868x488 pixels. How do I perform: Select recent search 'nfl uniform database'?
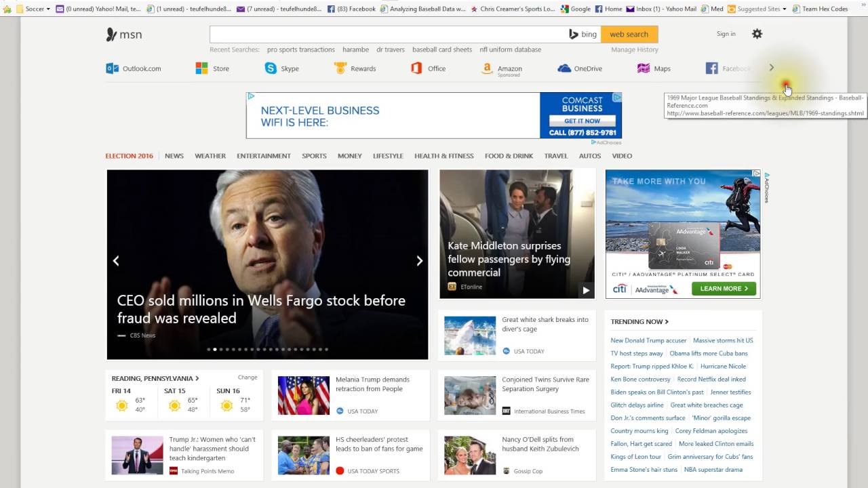[511, 49]
